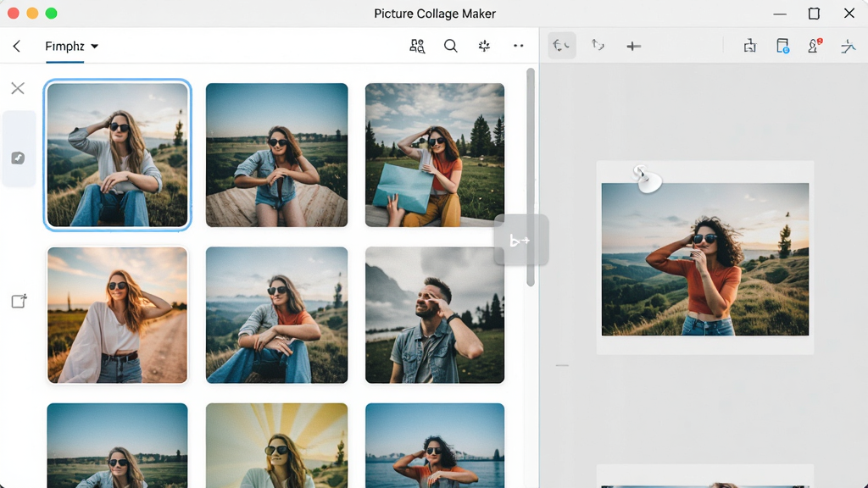Screen dimensions: 868x488
Task: Click the magnifier search icon
Action: pos(451,46)
